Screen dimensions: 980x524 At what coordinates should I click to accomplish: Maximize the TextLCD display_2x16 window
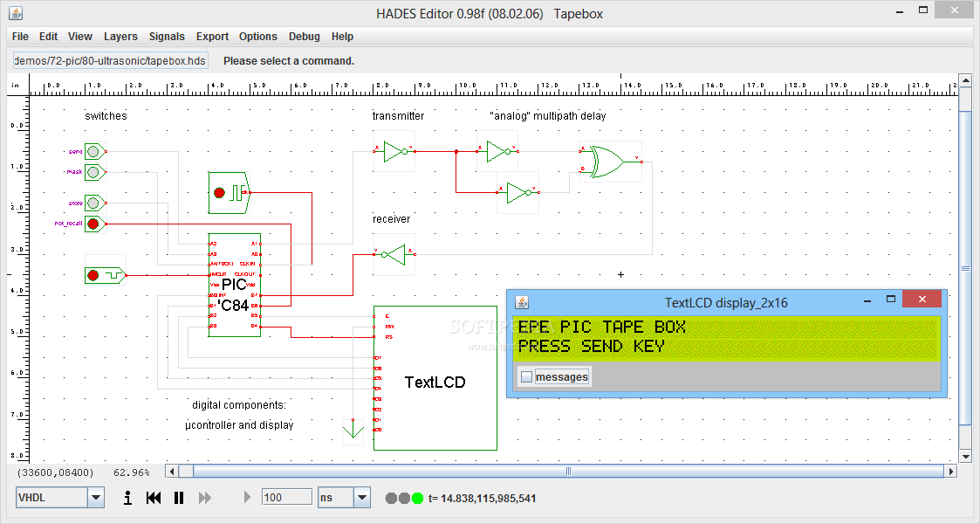(x=891, y=300)
